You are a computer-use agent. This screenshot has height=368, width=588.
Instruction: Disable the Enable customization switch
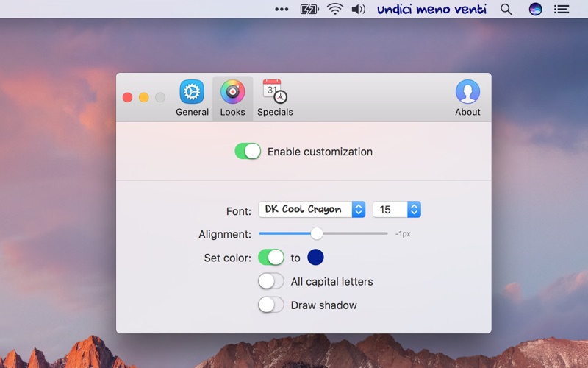tap(248, 152)
